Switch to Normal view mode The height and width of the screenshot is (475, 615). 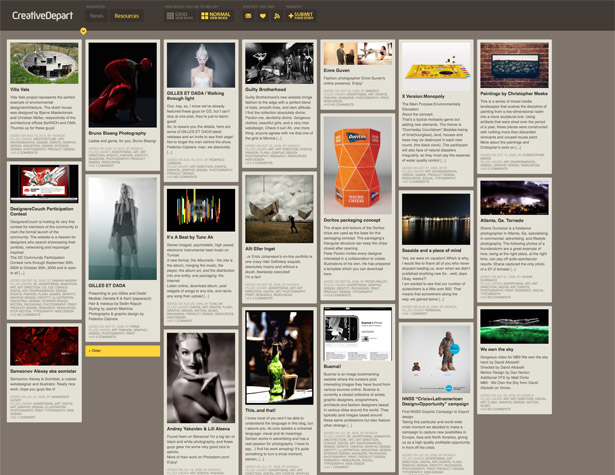click(216, 16)
